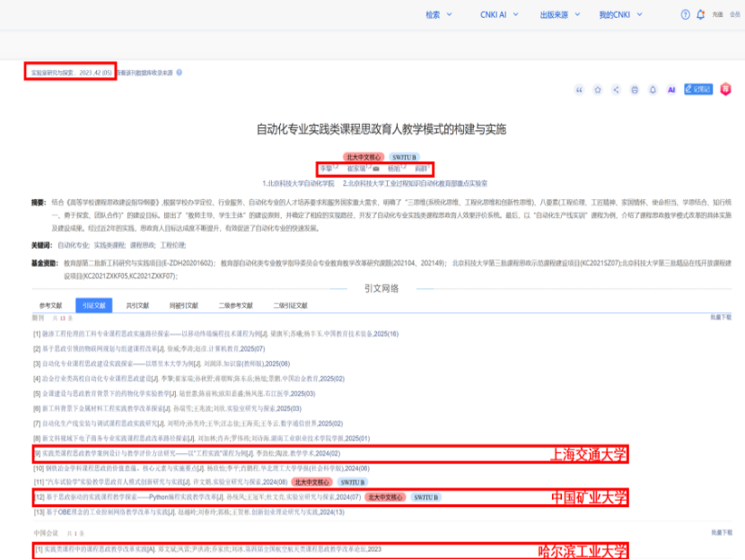
Task: Open the help question mark icon
Action: coord(685,14)
